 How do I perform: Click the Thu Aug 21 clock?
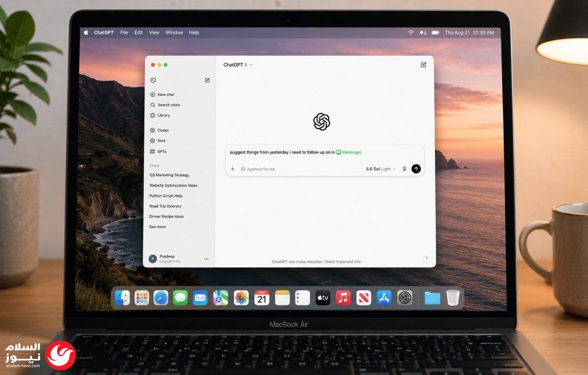click(469, 32)
